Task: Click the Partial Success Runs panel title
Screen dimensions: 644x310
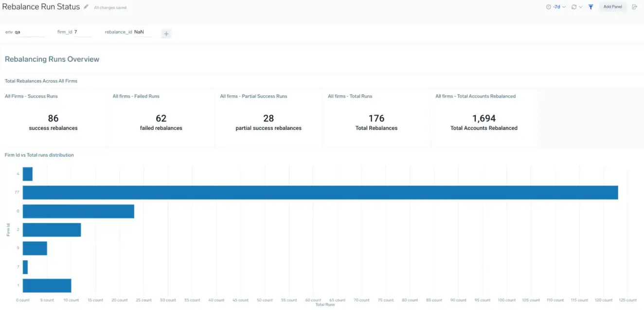Action: (253, 96)
